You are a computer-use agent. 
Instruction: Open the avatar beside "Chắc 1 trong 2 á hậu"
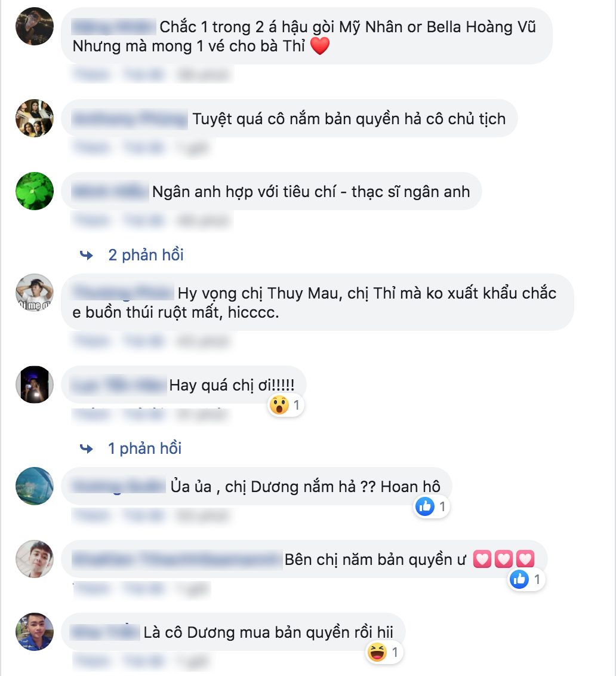tap(35, 26)
